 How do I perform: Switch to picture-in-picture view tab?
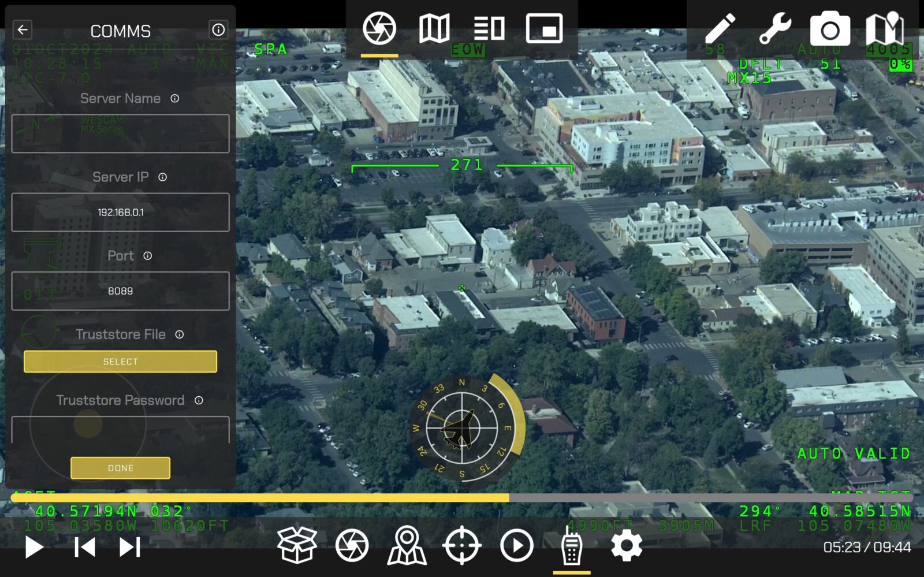(545, 28)
